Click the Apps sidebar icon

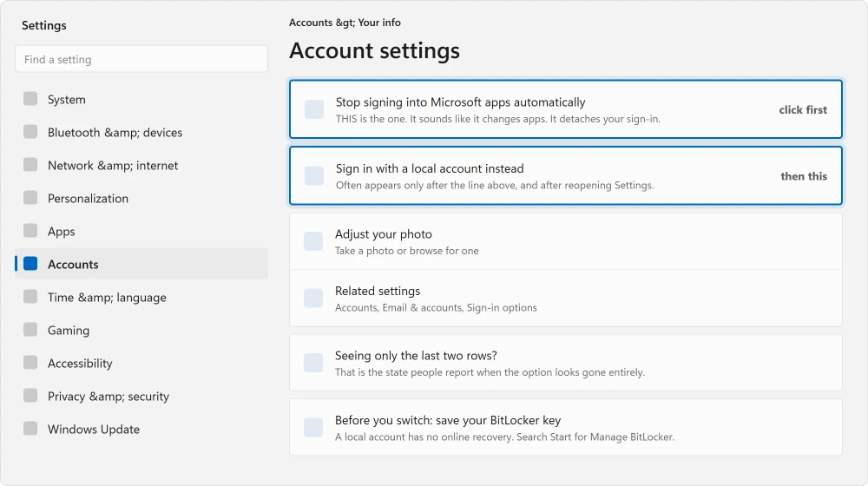point(30,231)
